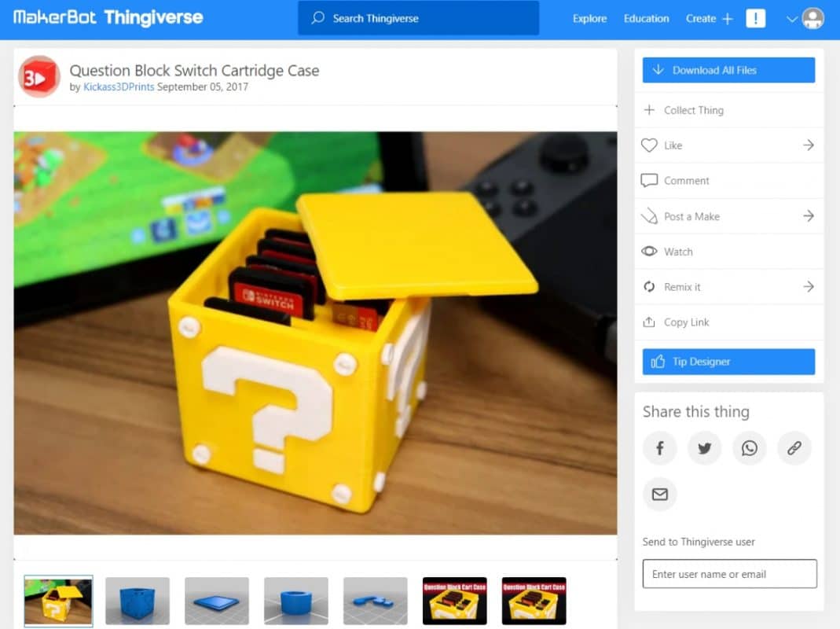Open Kickass3DPrints profile link

(x=119, y=86)
